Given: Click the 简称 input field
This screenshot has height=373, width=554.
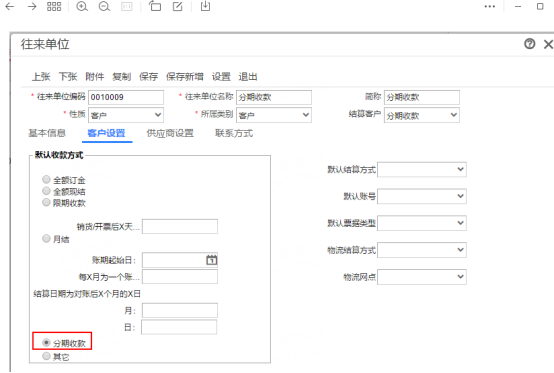Looking at the screenshot, I should coord(422,97).
